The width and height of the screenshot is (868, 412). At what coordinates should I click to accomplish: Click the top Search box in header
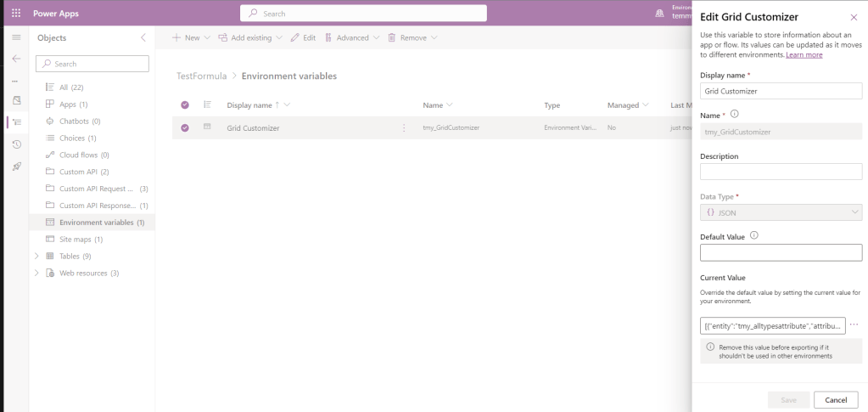[x=363, y=14]
